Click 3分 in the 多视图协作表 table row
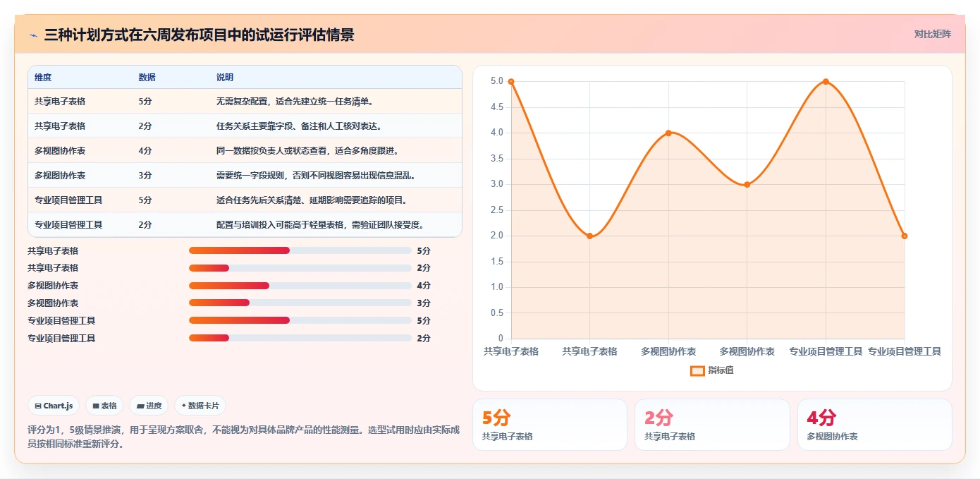 [x=145, y=176]
